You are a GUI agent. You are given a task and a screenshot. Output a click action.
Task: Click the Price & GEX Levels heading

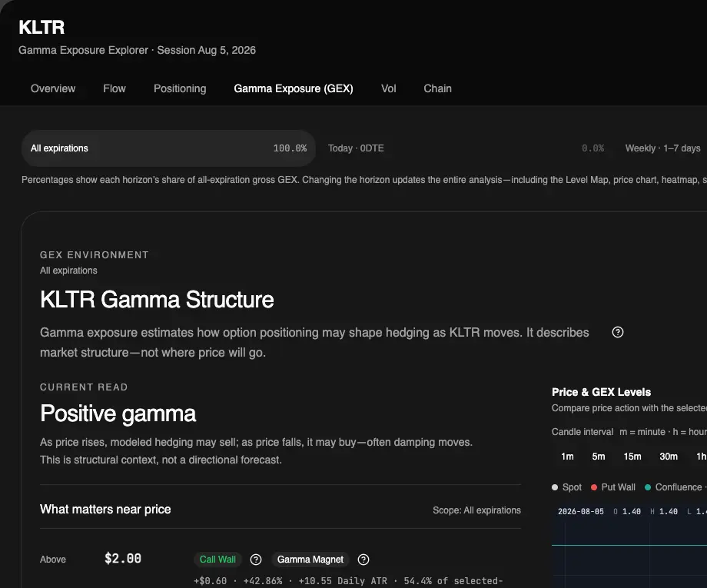pyautogui.click(x=601, y=392)
